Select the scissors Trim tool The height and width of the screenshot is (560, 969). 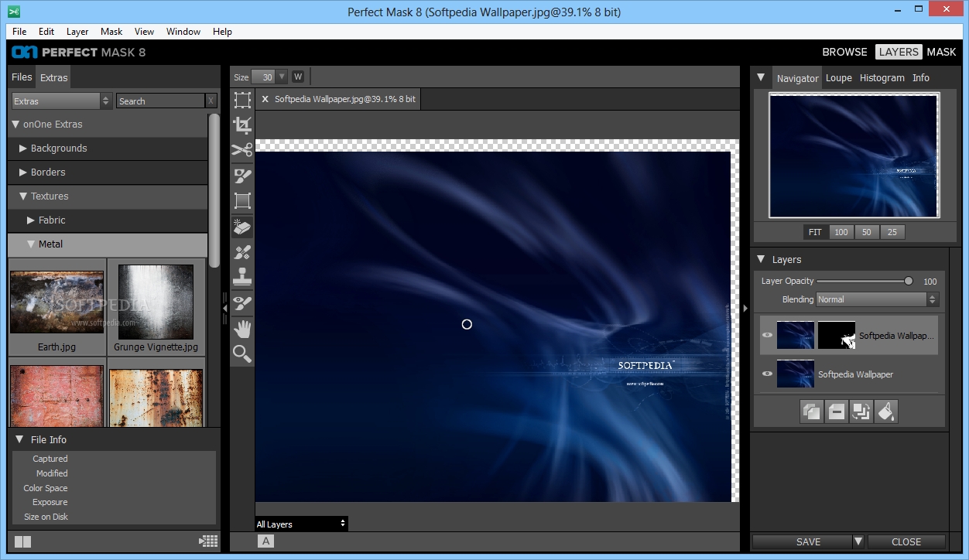click(x=242, y=151)
